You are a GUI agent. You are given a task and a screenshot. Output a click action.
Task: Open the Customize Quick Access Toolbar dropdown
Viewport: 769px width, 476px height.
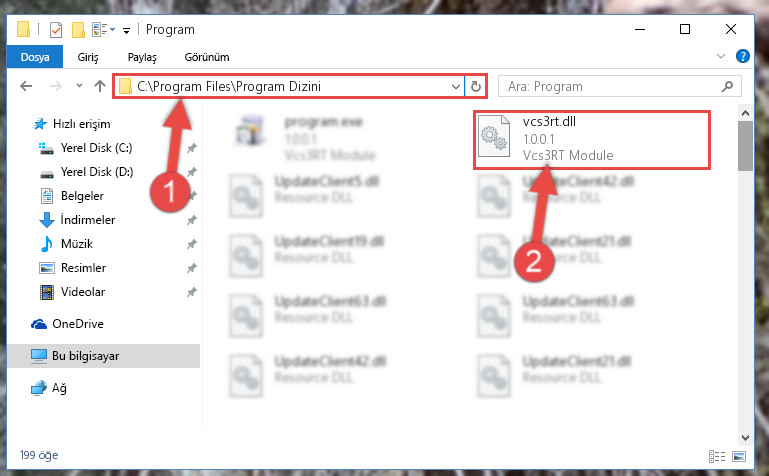pos(126,31)
